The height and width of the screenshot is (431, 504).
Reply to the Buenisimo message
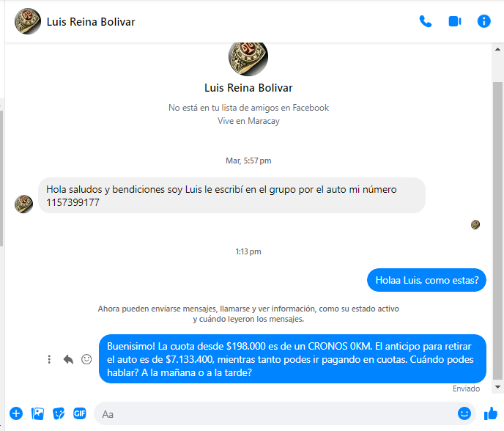pos(68,359)
